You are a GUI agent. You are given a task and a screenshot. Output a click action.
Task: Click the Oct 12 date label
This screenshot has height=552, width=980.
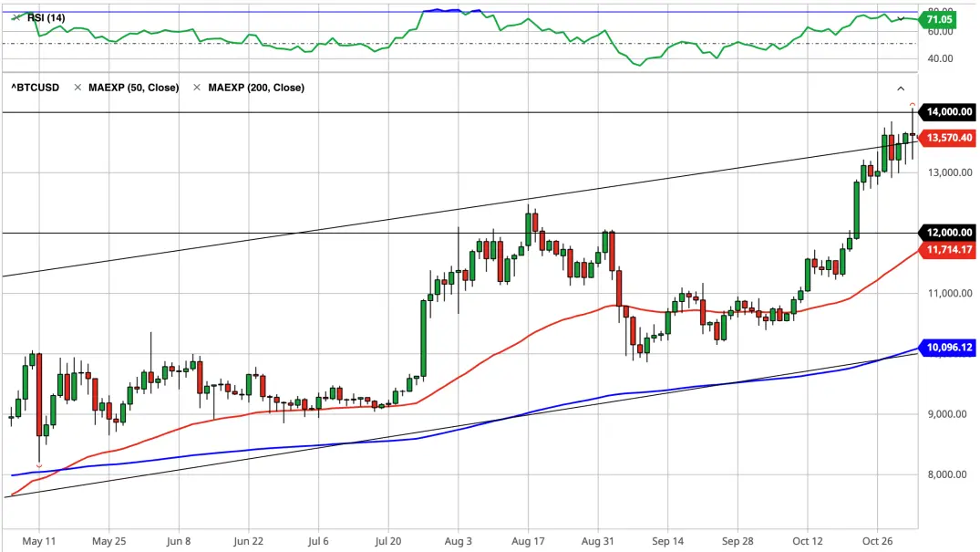click(x=808, y=541)
